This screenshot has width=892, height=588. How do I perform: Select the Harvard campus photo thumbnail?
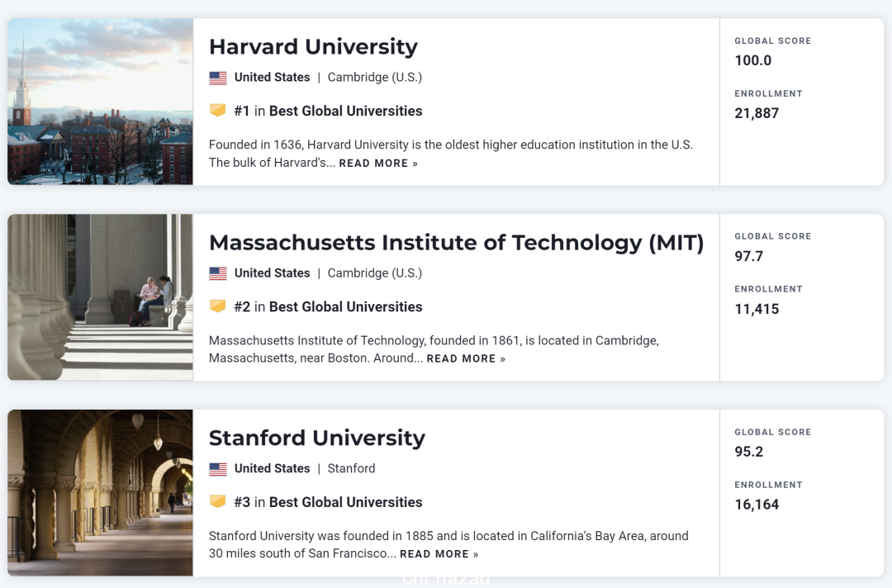pos(100,102)
